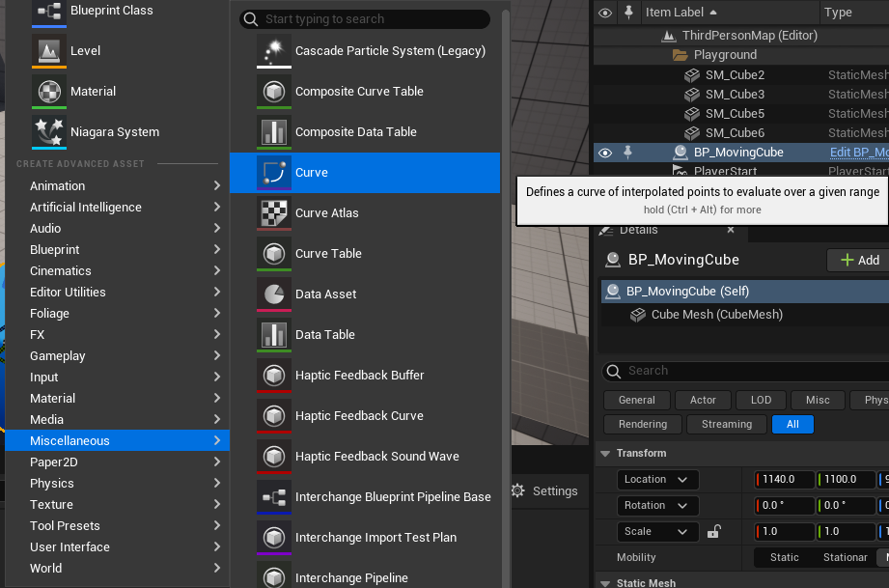This screenshot has height=588, width=889.
Task: Choose Data Table menu entry
Action: tap(365, 334)
